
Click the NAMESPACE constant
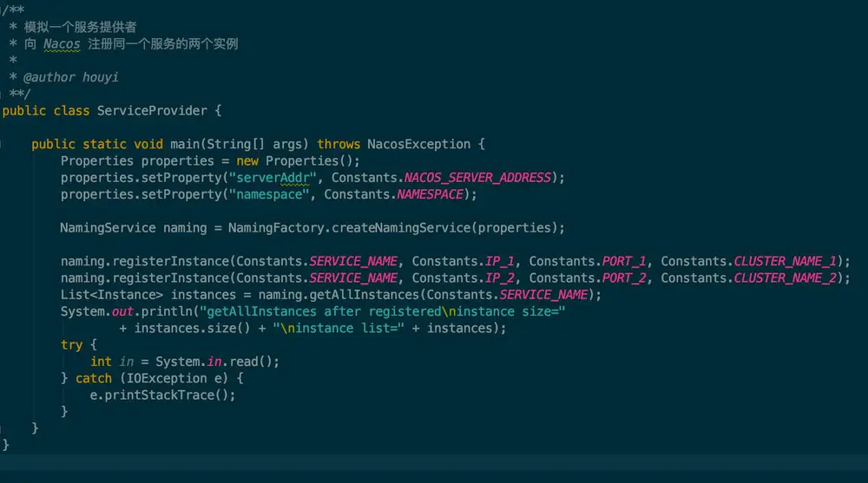431,194
